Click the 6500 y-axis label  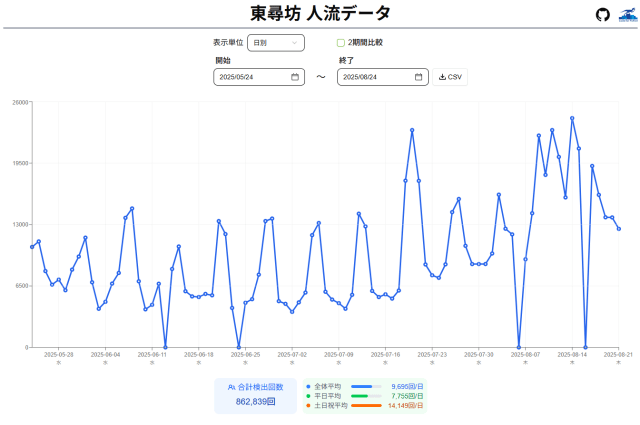point(22,286)
